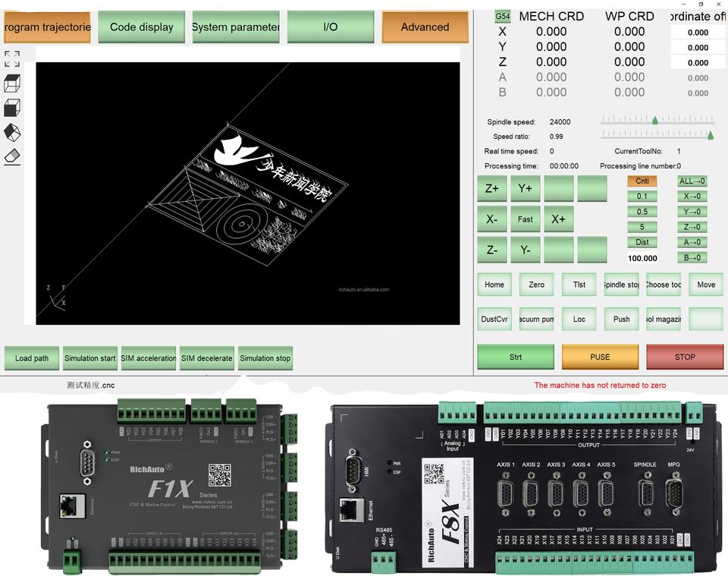The image size is (728, 579).
Task: Select the isometric cube view icon
Action: tap(12, 133)
